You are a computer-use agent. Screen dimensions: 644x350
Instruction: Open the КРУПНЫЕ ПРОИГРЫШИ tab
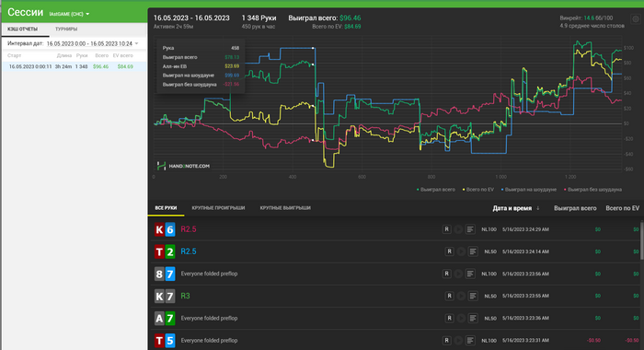coord(218,208)
